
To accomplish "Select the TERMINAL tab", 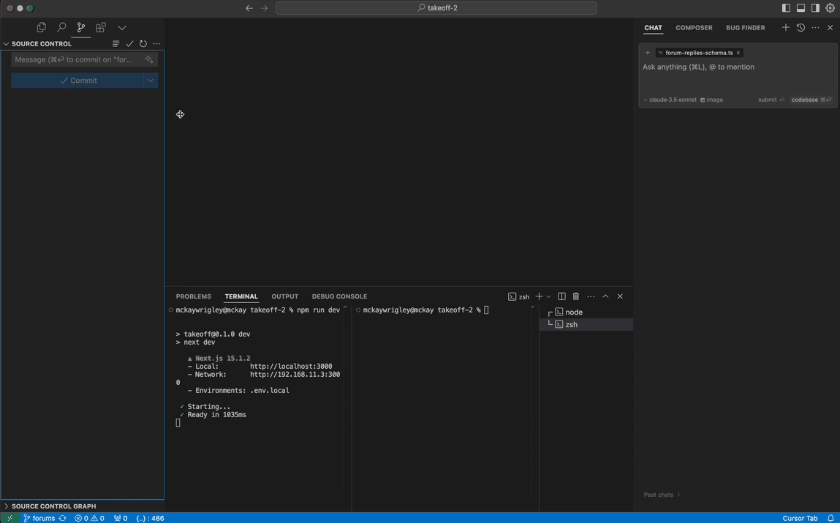I will (x=241, y=296).
